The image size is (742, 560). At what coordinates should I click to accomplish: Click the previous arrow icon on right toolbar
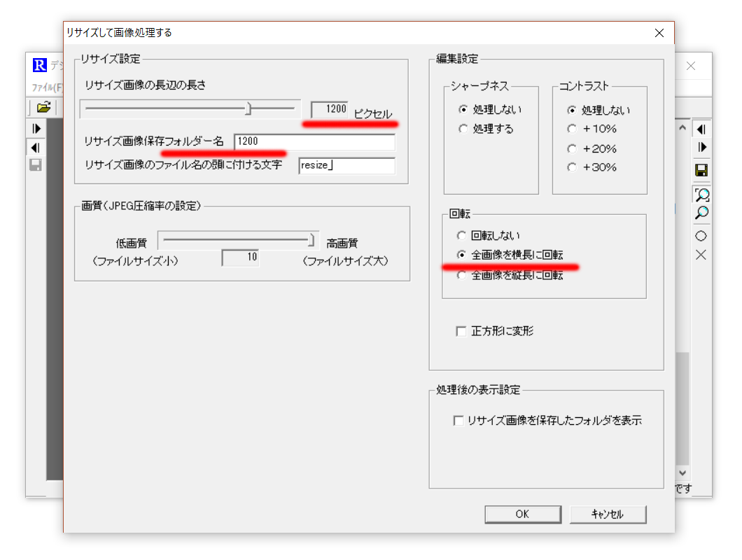coord(701,129)
